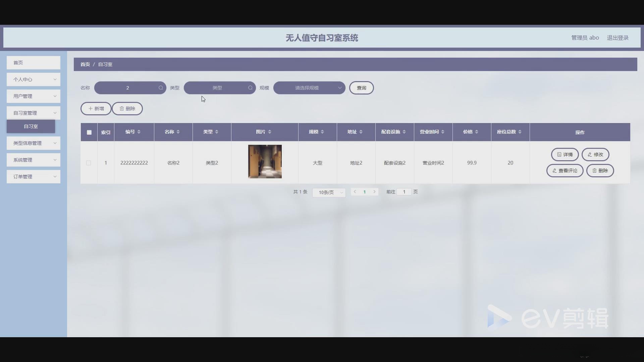
Task: Sort the table by the 价格 column arrows
Action: [477, 132]
